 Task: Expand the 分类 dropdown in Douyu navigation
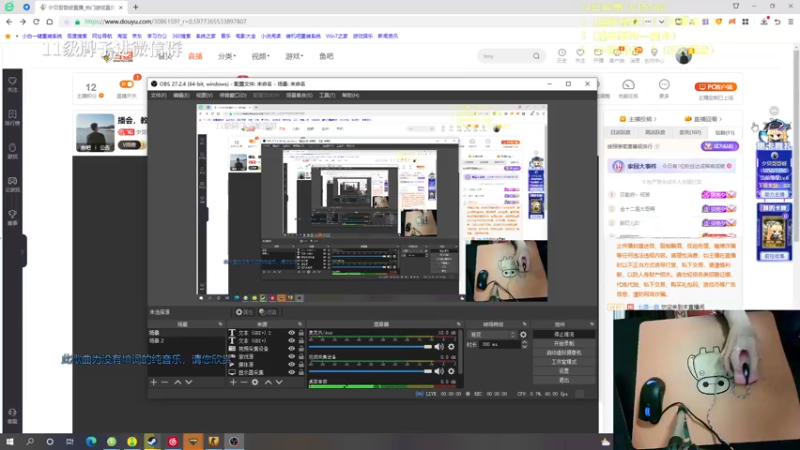click(227, 56)
